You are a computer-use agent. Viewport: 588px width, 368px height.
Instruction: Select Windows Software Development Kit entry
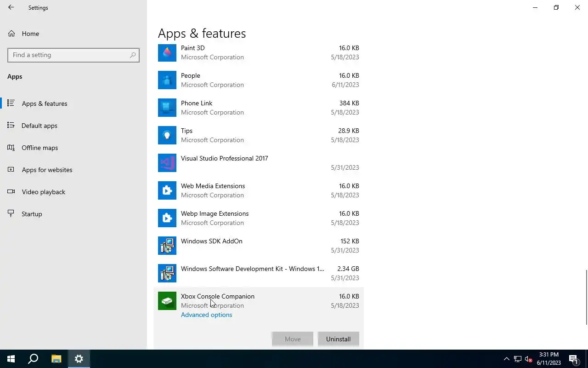pos(259,273)
